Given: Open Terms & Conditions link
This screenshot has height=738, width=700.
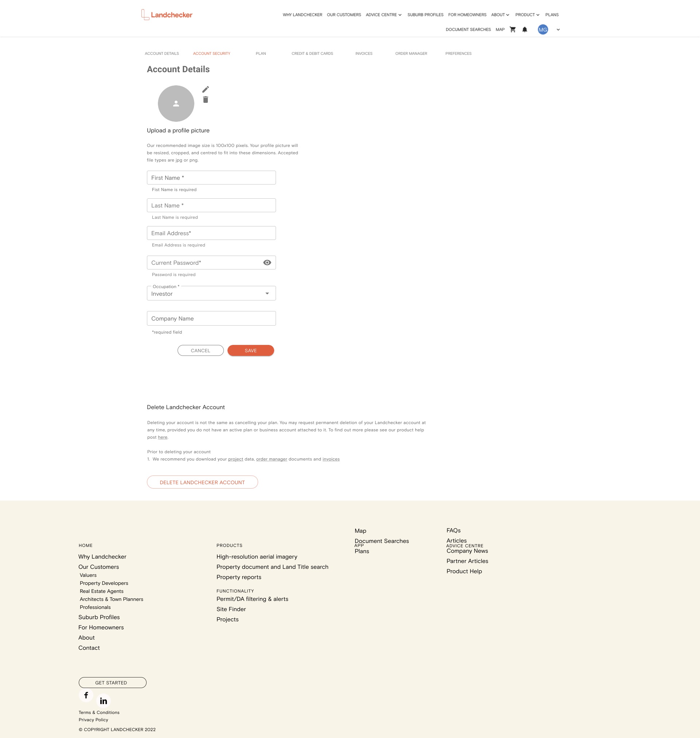Looking at the screenshot, I should coord(99,712).
